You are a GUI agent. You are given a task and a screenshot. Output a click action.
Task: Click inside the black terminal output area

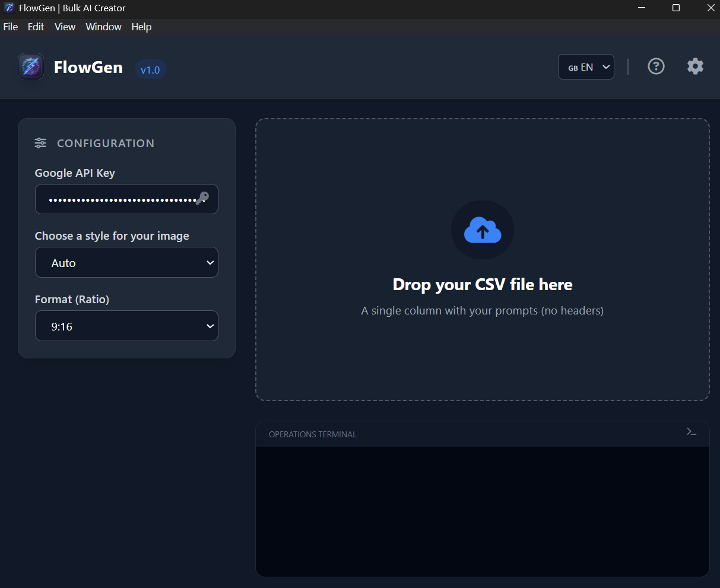[483, 511]
